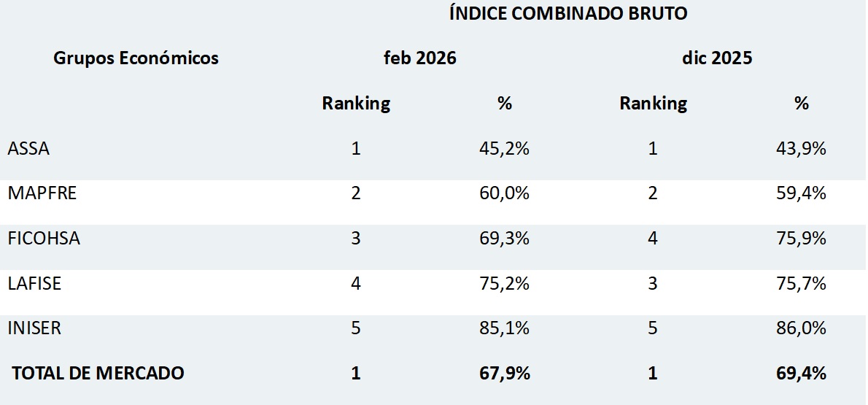Click the FICOHSA group name
The height and width of the screenshot is (405, 868).
pos(44,239)
